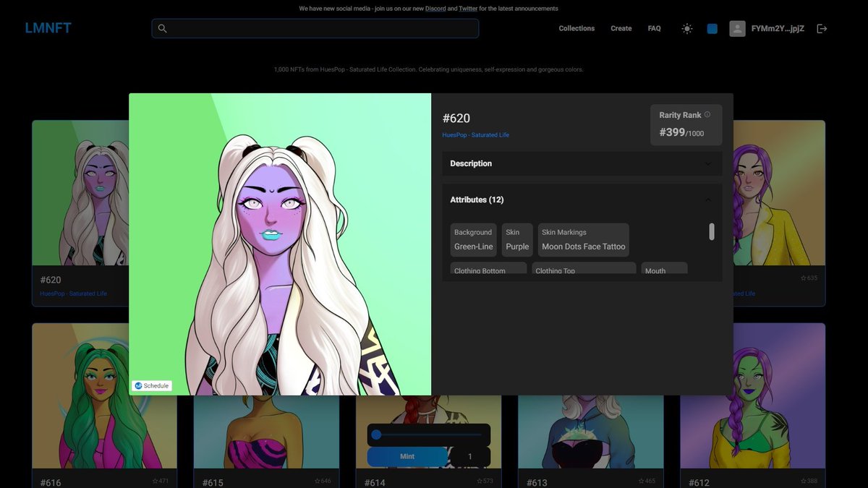This screenshot has width=868, height=488.
Task: Click the mint quantity field showing 1
Action: coord(470,457)
